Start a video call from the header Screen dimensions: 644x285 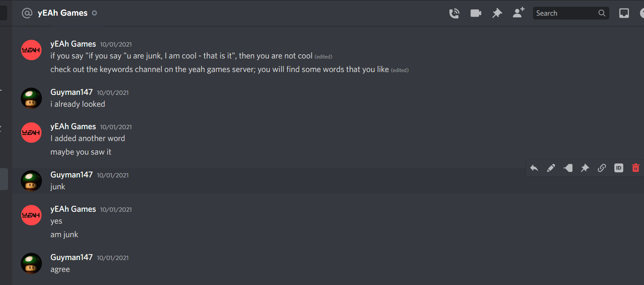click(476, 13)
